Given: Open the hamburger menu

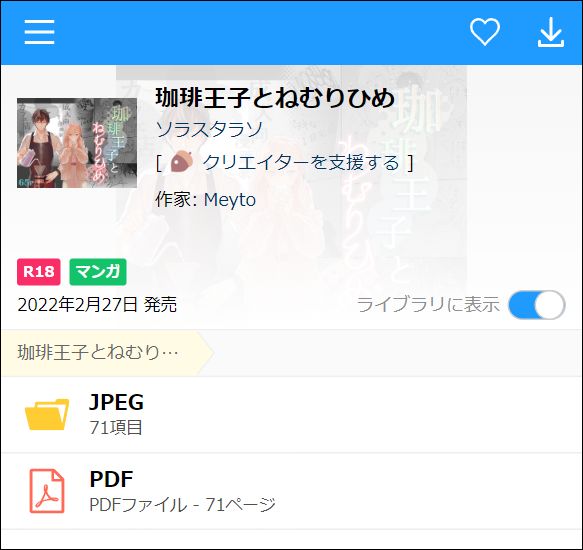Looking at the screenshot, I should coord(39,32).
